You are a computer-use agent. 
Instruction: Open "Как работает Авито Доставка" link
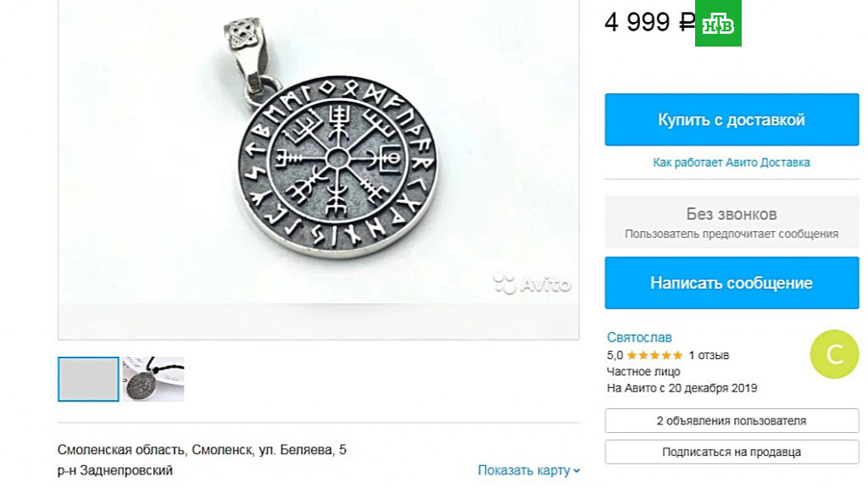[732, 162]
